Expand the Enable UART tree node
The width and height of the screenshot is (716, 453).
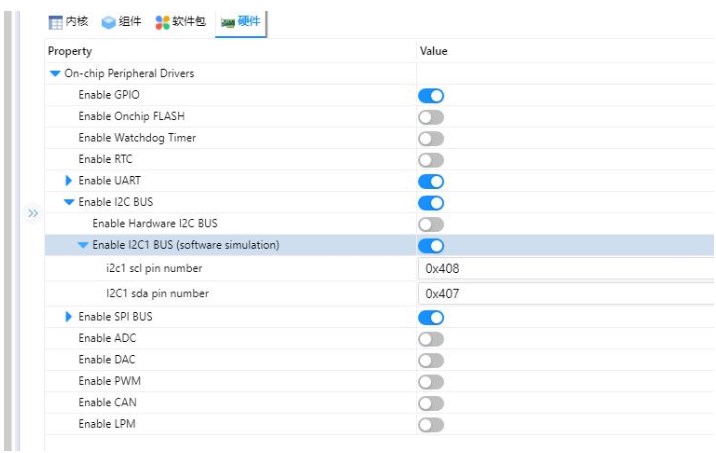[x=69, y=181]
